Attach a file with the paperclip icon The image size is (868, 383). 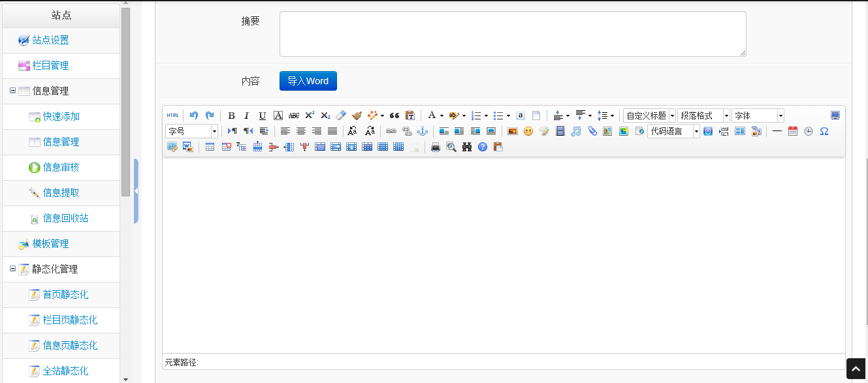[592, 131]
